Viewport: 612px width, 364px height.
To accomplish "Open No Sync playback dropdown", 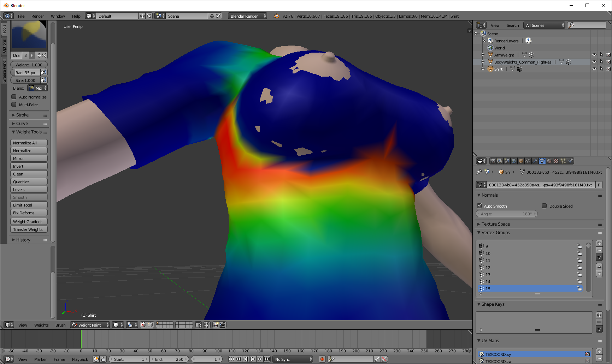I will 293,359.
